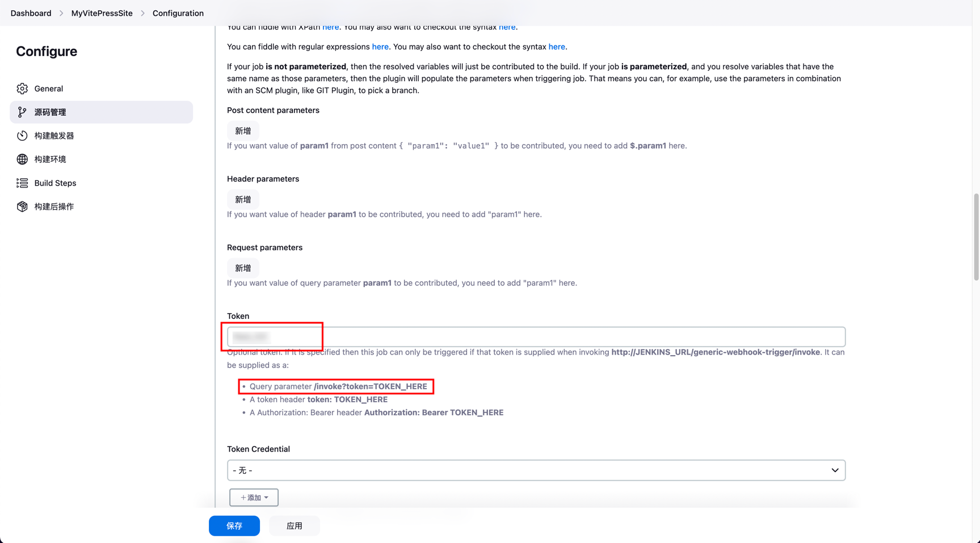The width and height of the screenshot is (980, 543).
Task: Click the 构建环境 globe icon
Action: point(22,159)
